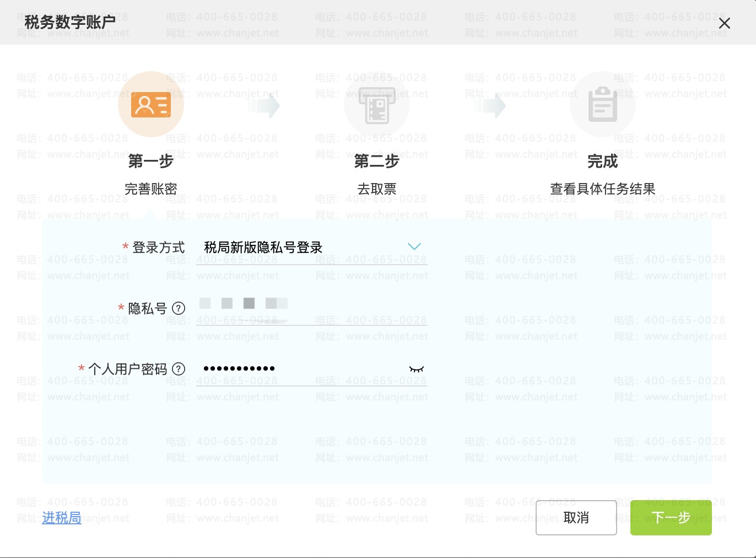The height and width of the screenshot is (558, 756).
Task: Open the 税局新版隐私号登录 login method selector
Action: [x=312, y=248]
